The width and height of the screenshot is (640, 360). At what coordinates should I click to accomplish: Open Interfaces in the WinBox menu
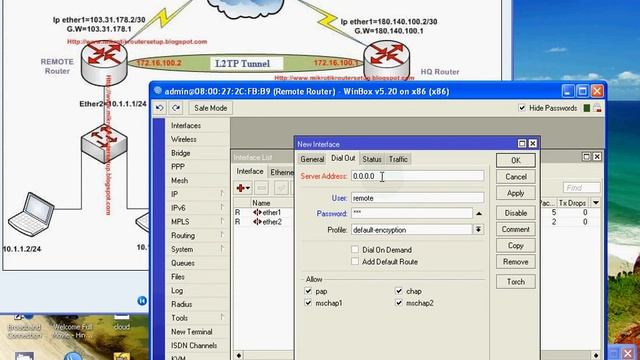[186, 125]
